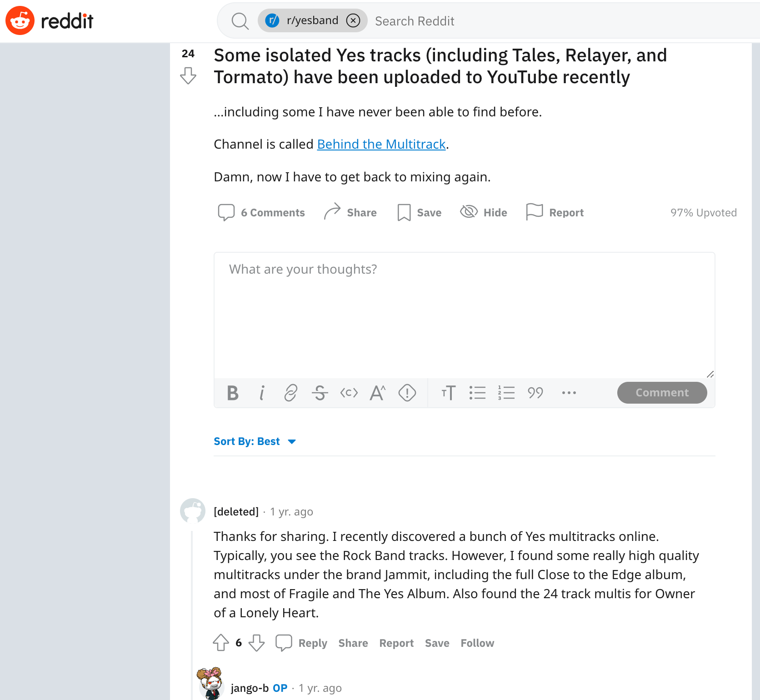Insert a numbered list
Viewport: 760px width, 700px height.
506,393
